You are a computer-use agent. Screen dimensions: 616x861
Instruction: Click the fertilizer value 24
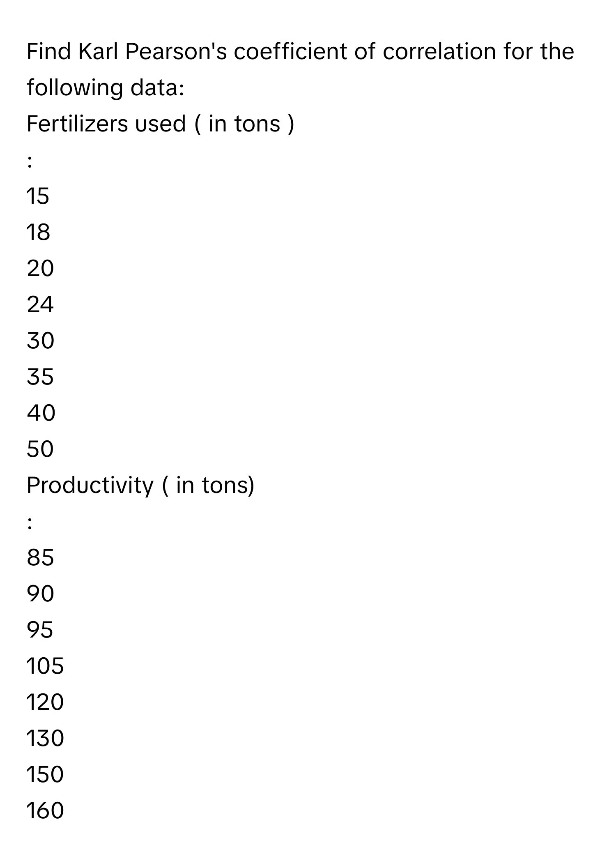(x=40, y=304)
